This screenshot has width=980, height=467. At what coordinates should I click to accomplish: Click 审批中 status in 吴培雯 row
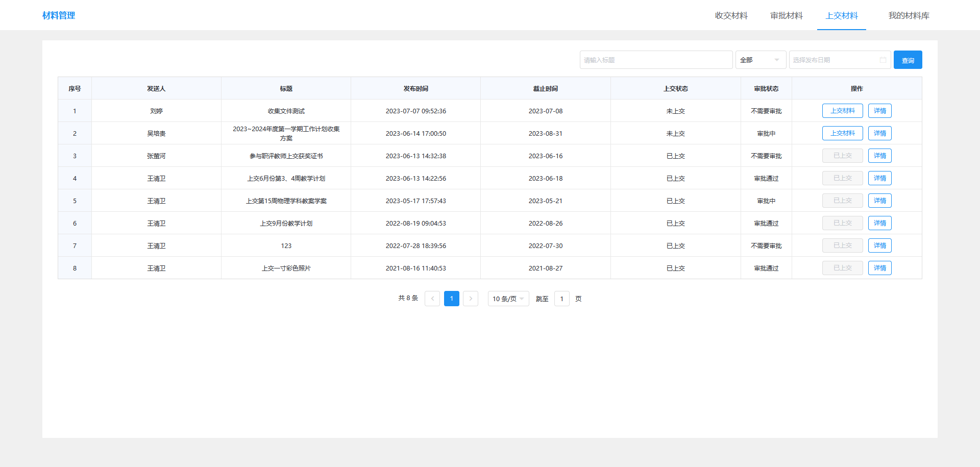pyautogui.click(x=766, y=133)
